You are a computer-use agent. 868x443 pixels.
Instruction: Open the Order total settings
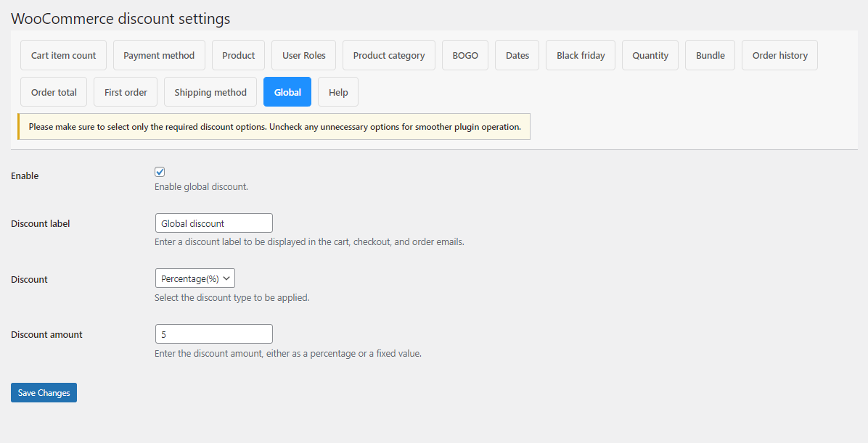53,91
